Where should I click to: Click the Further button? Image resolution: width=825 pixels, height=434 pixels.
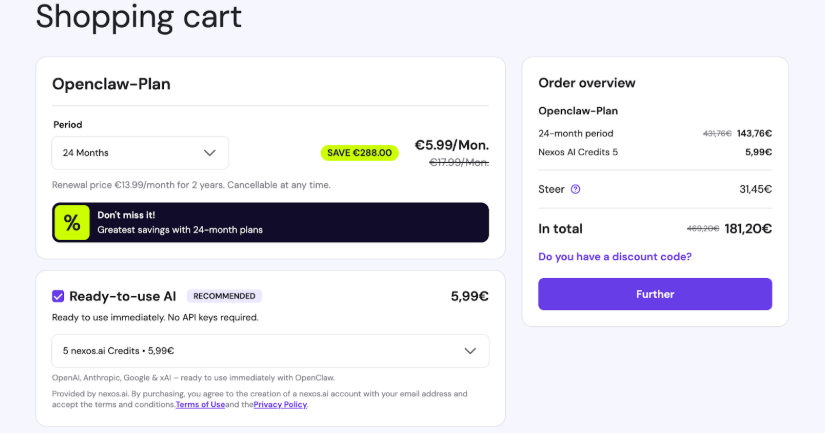click(655, 294)
